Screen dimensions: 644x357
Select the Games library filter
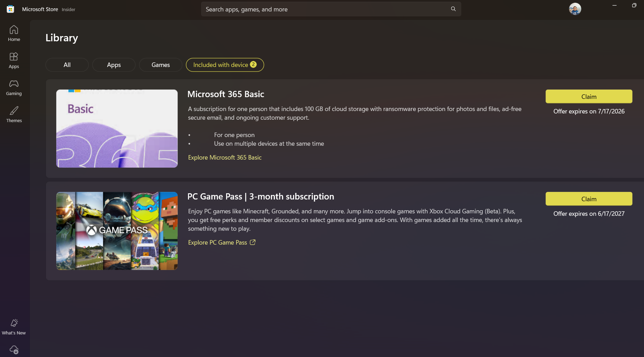[x=161, y=65]
